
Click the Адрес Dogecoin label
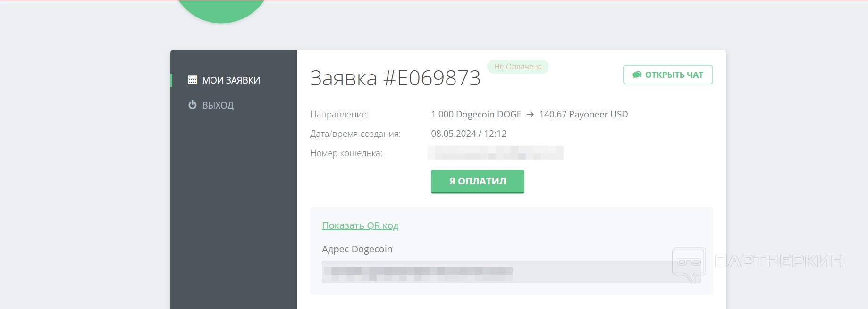[x=357, y=249]
